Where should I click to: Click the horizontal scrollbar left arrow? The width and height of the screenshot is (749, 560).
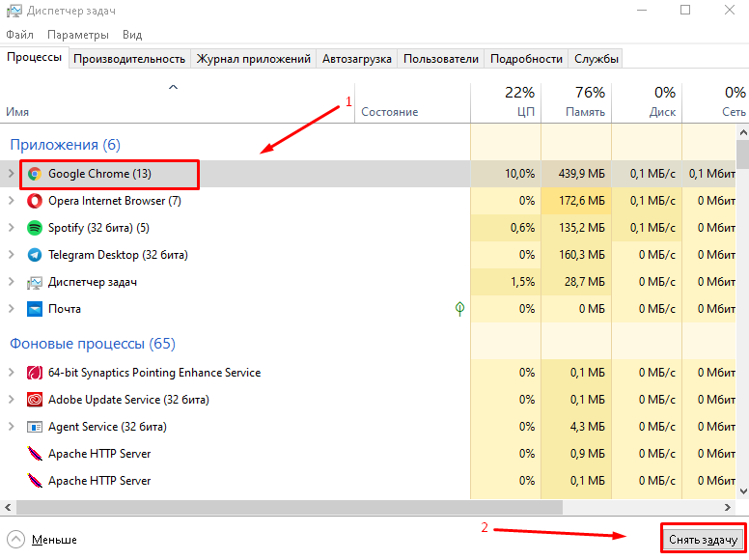[x=8, y=507]
